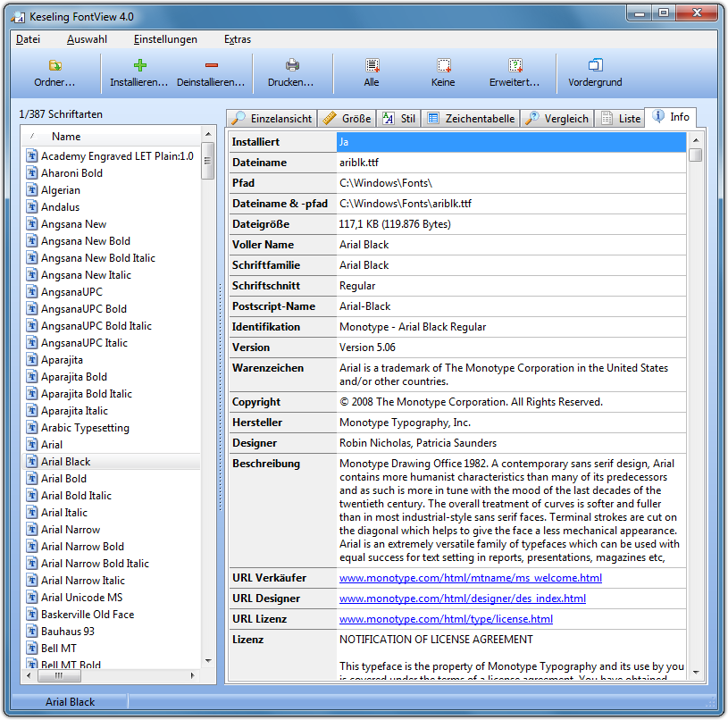Viewport: 728px width, 720px height.
Task: Open the Extras menu
Action: 238,39
